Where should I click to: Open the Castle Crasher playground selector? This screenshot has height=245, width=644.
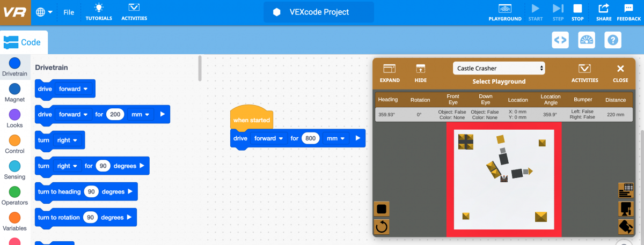(499, 68)
